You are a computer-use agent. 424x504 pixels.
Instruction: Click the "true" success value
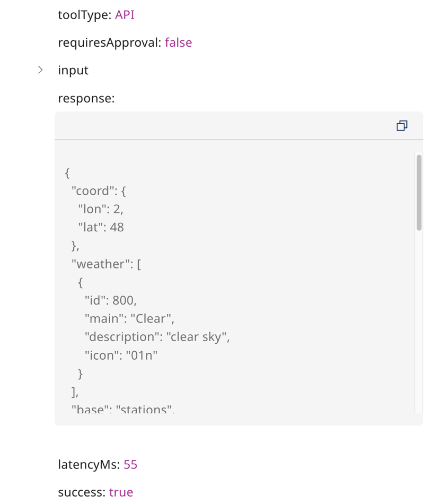pyautogui.click(x=121, y=492)
